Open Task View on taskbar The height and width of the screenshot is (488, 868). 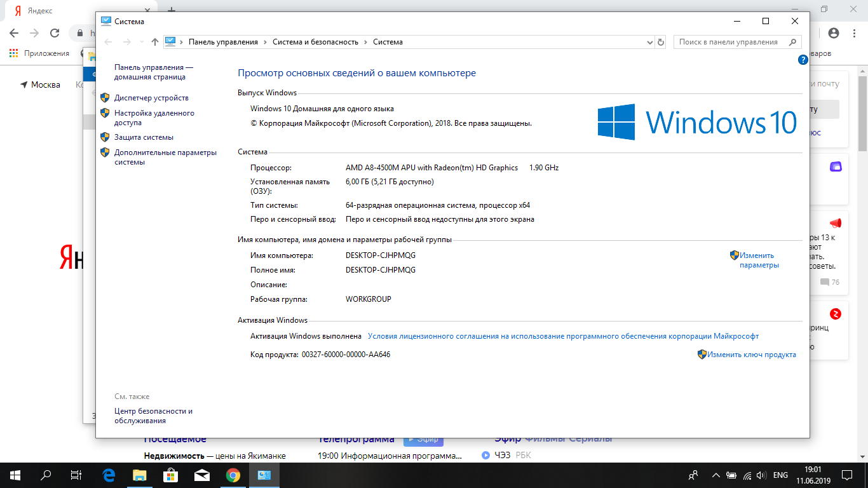tap(76, 475)
